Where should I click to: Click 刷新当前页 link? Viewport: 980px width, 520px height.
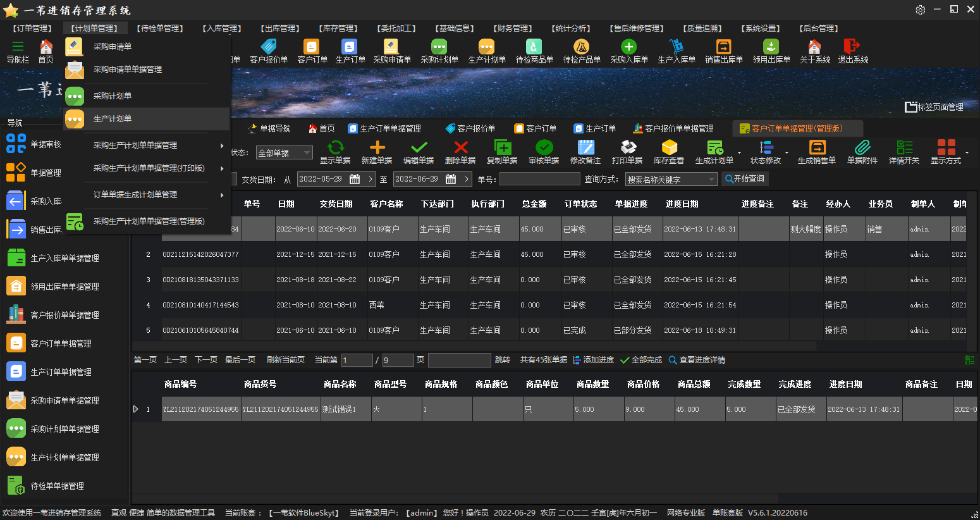286,360
